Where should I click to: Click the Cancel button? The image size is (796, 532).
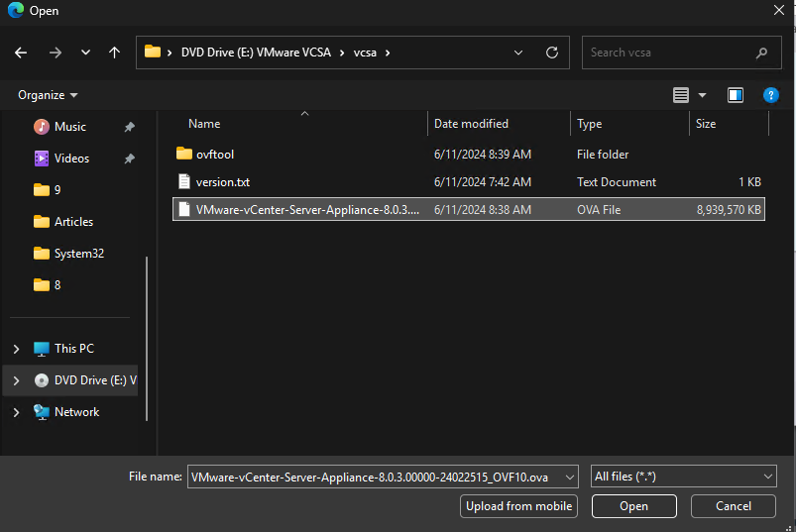tap(733, 506)
